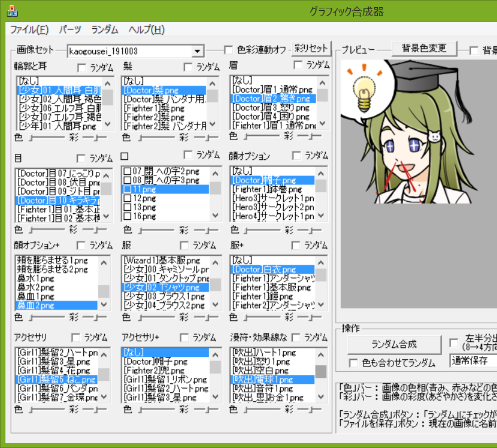The image size is (497, 448).
Task: Select [吹出]音符1.png in effects list
Action: (x=272, y=388)
